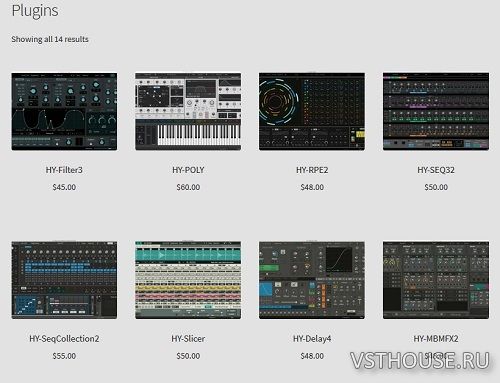Open the HY-RPE2 product thumbnail

click(x=312, y=112)
